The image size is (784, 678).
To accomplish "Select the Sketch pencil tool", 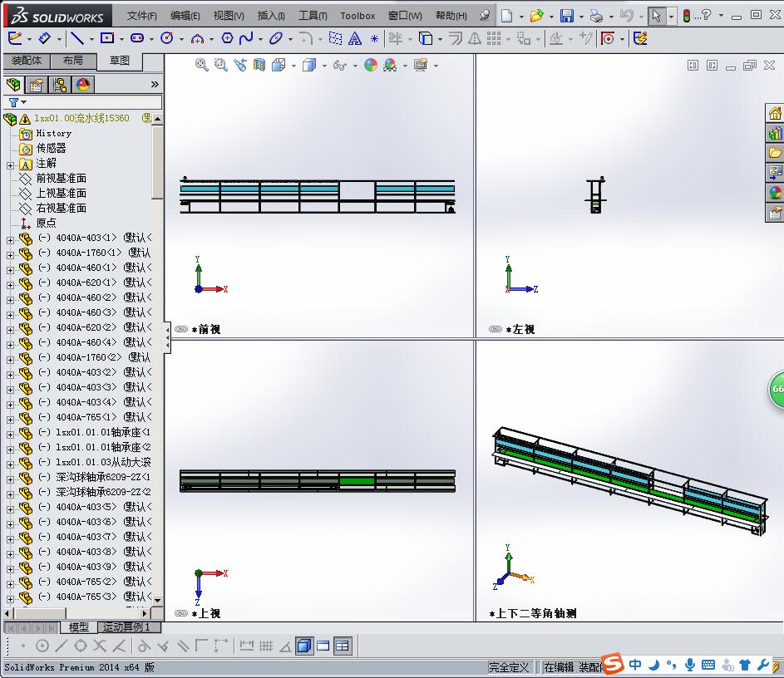I will tap(15, 38).
